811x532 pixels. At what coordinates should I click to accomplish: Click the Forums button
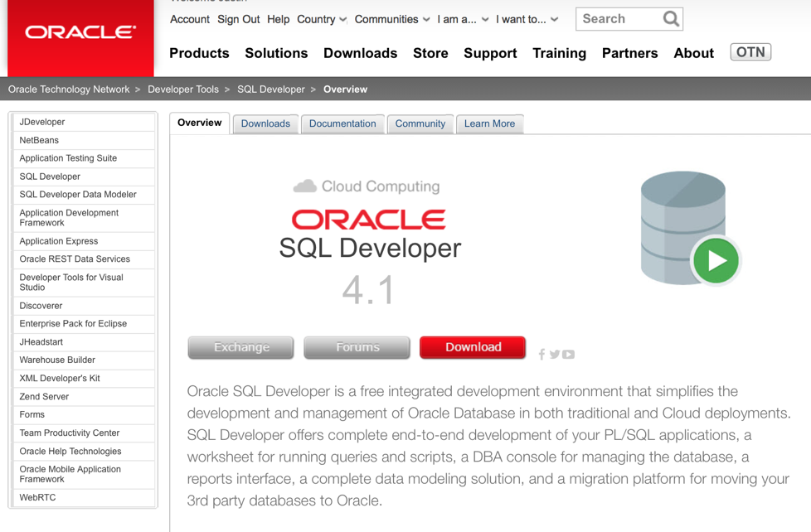point(357,347)
